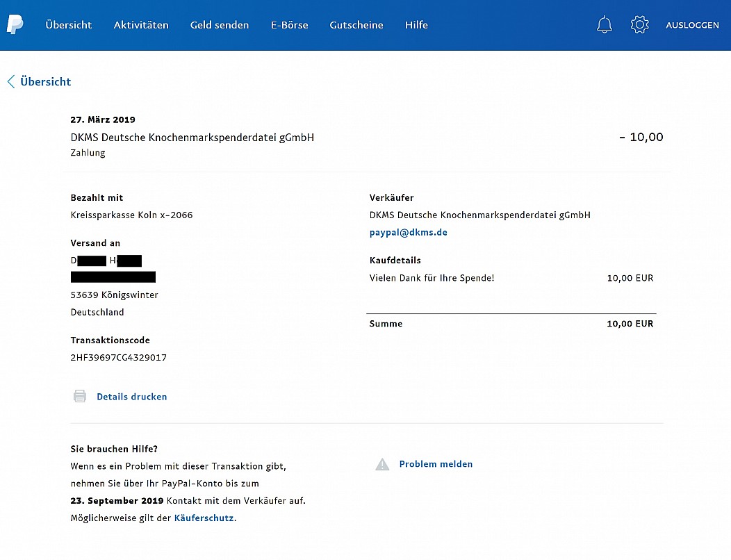Click the PayPal logo icon
The width and height of the screenshot is (731, 560).
(15, 24)
